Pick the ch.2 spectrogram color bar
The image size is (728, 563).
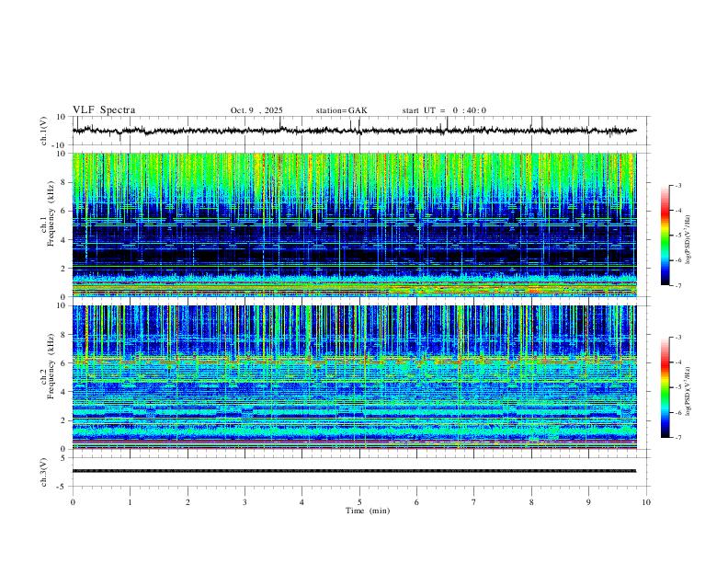click(665, 387)
